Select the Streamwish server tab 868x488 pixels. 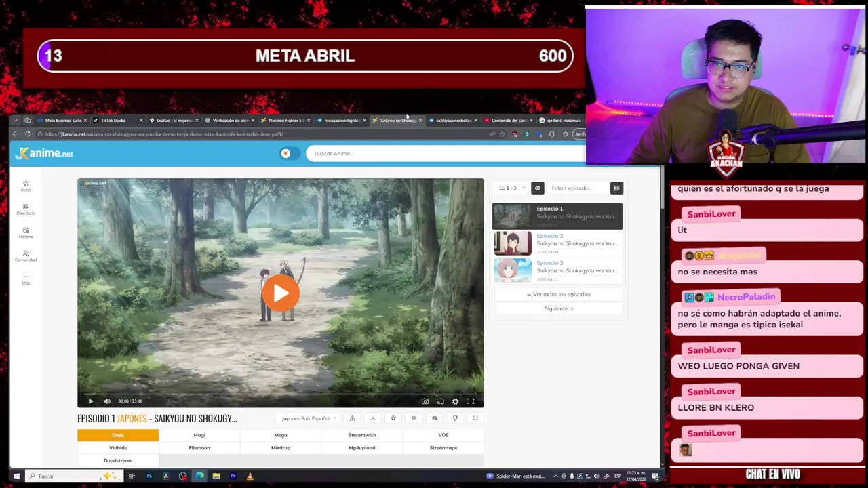[362, 435]
